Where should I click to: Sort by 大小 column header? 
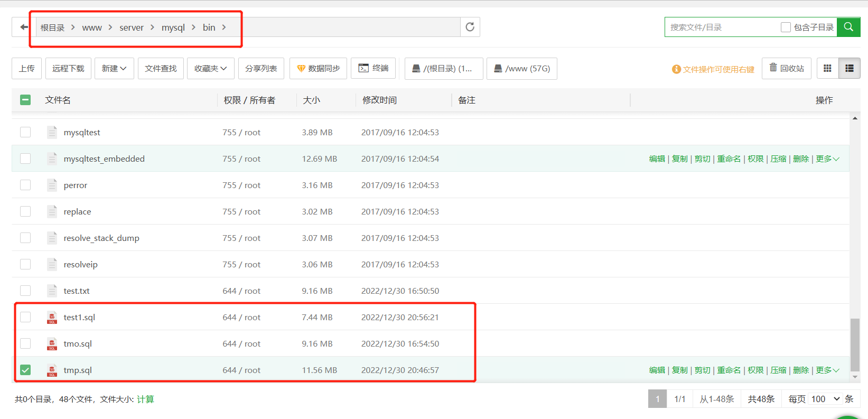point(311,100)
